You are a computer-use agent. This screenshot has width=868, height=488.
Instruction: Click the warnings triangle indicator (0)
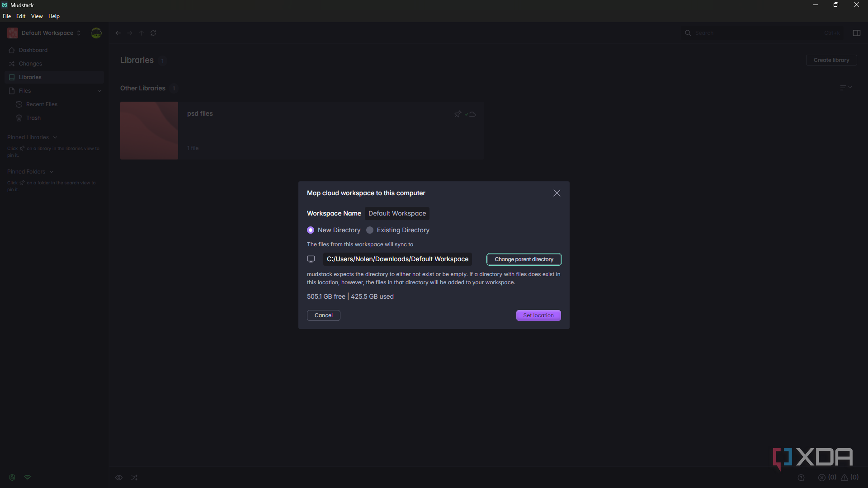point(849,478)
